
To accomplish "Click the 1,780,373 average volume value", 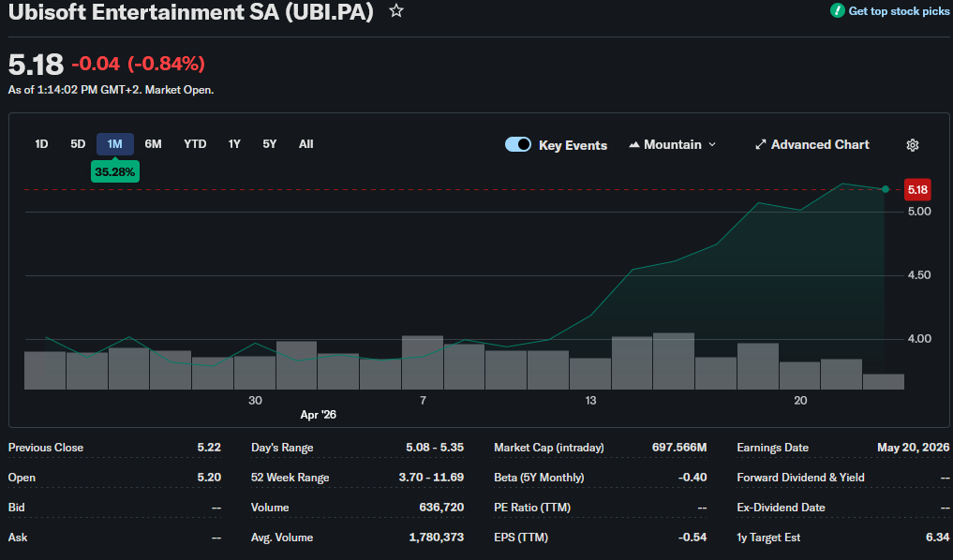I will [436, 538].
